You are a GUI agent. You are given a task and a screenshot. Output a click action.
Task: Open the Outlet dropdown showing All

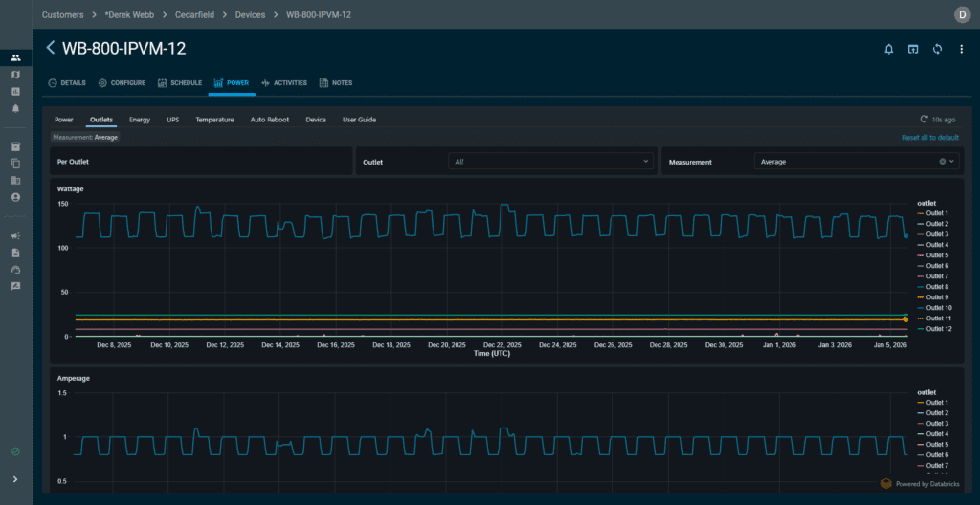point(552,162)
